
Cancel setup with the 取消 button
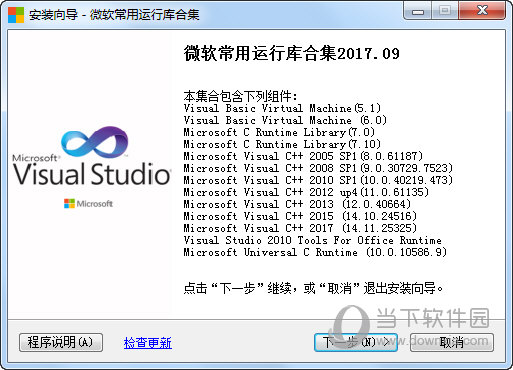(x=452, y=342)
